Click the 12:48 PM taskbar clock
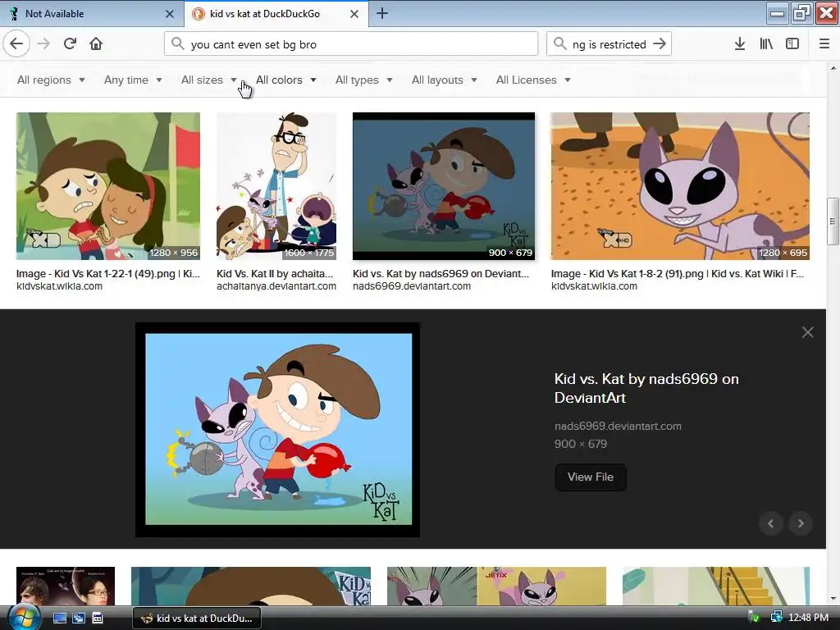 click(x=808, y=618)
